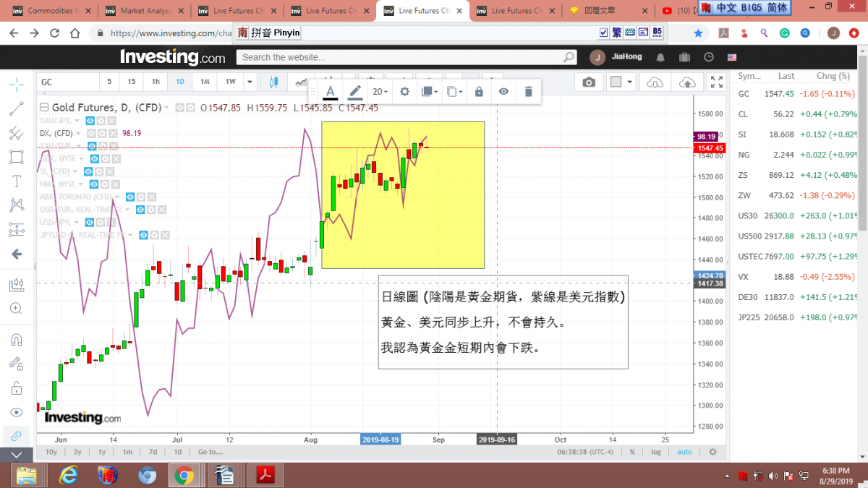Select the text annotation tool
This screenshot has width=868, height=488.
coord(16,181)
